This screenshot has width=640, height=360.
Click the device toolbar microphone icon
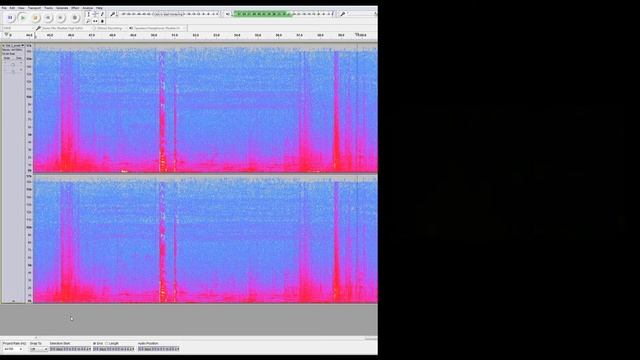tap(38, 28)
